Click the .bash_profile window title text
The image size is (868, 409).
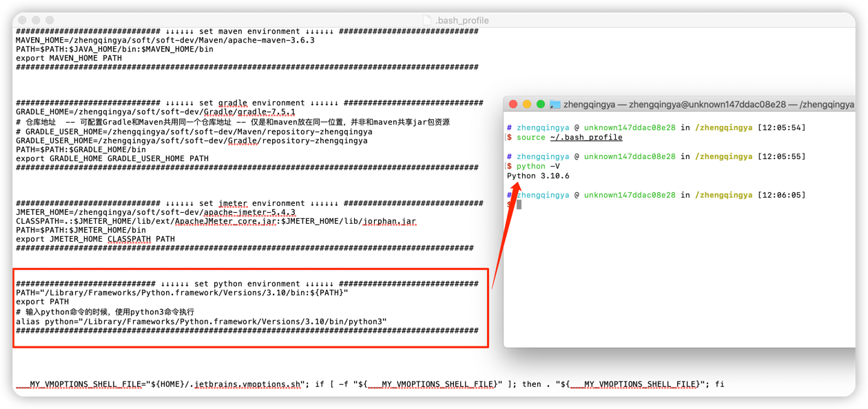(462, 21)
